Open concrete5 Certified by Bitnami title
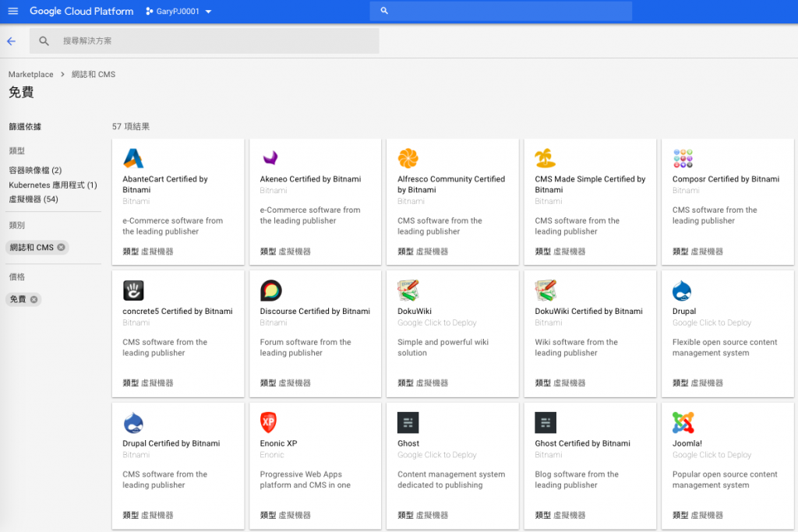 click(178, 312)
